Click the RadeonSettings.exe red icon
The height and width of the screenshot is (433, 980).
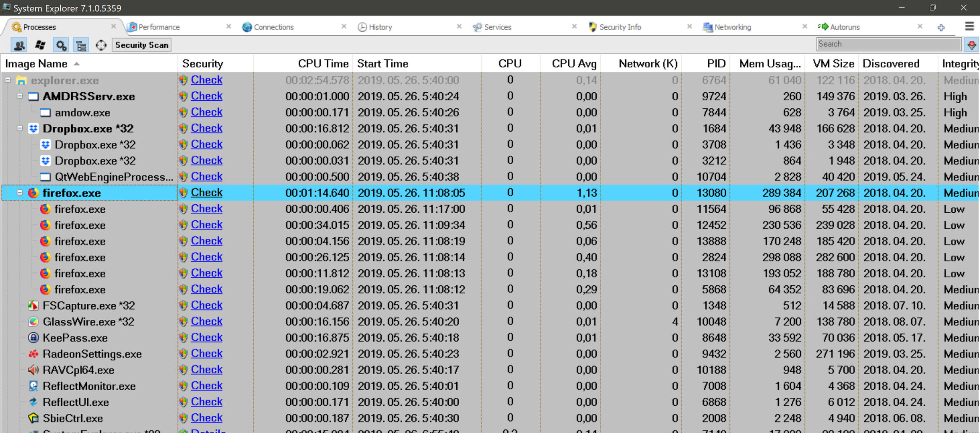tap(33, 354)
